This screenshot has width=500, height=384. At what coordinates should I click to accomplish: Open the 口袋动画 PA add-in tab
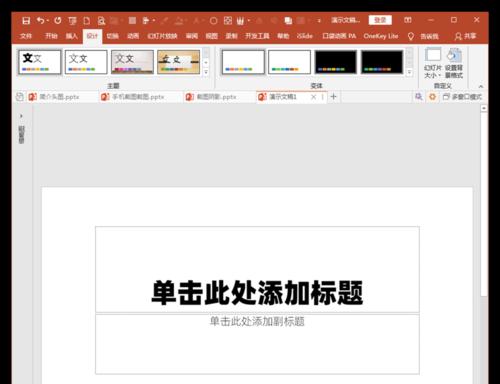point(339,36)
